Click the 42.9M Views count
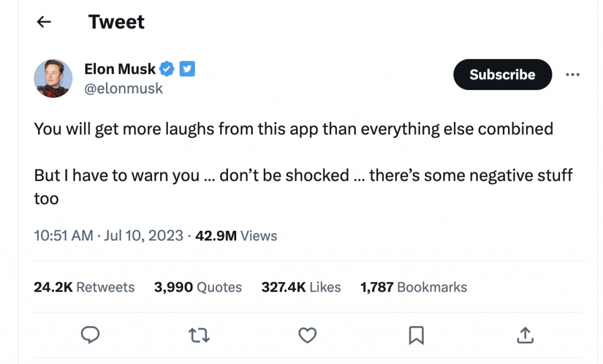 pyautogui.click(x=236, y=236)
